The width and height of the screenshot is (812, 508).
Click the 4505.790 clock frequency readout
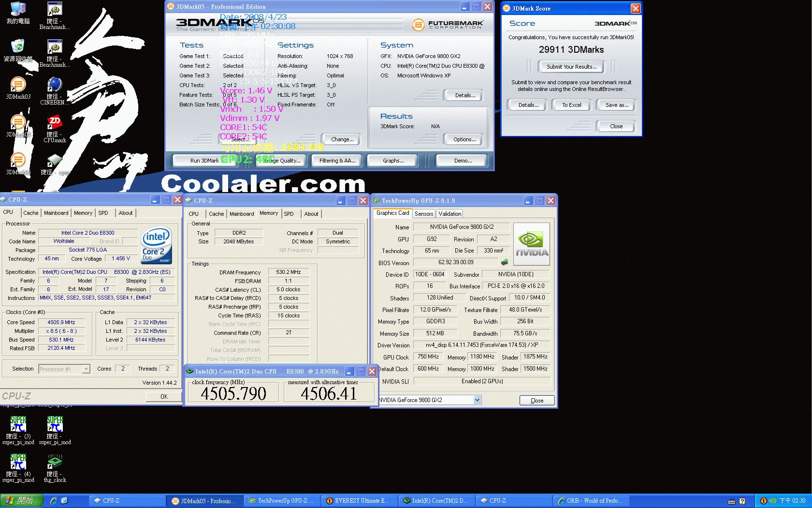click(x=233, y=394)
